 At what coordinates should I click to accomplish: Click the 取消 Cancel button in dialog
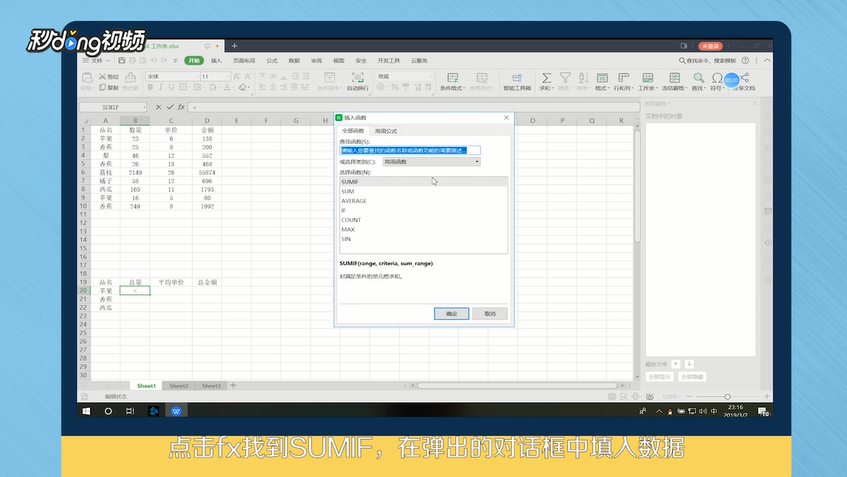[x=490, y=313]
